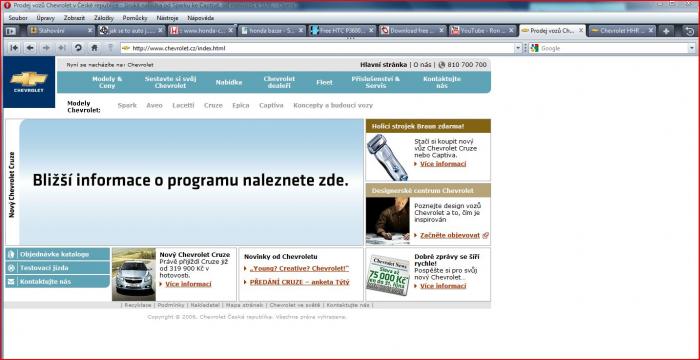Click the Objednávka katalogu icon button
The image size is (700, 360).
[x=57, y=254]
